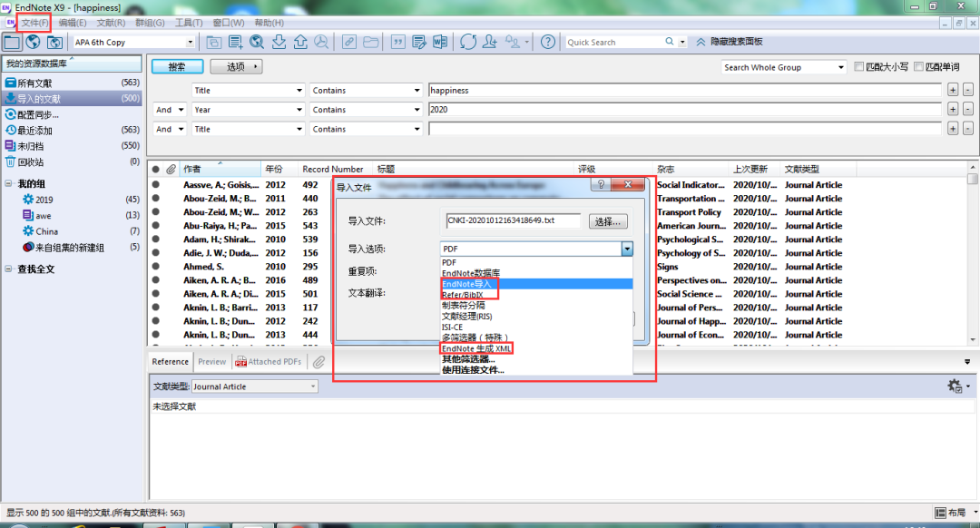
Task: Choose EndNote导入 from the import options list
Action: coord(536,284)
